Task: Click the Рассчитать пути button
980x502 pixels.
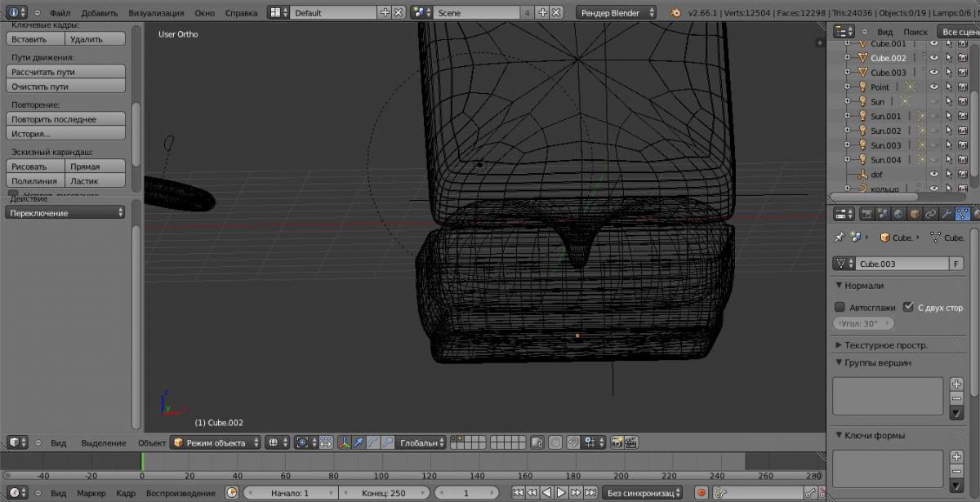Action: 66,72
